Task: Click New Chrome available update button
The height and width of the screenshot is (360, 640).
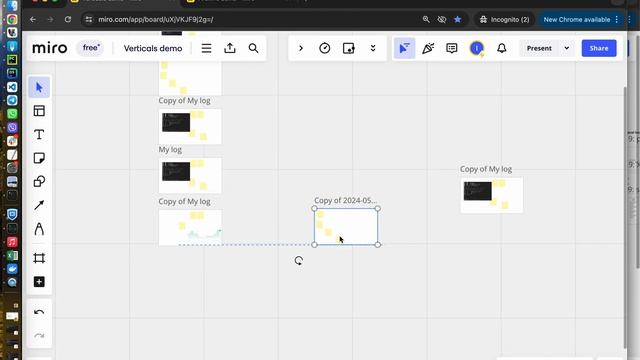Action: coord(581,19)
